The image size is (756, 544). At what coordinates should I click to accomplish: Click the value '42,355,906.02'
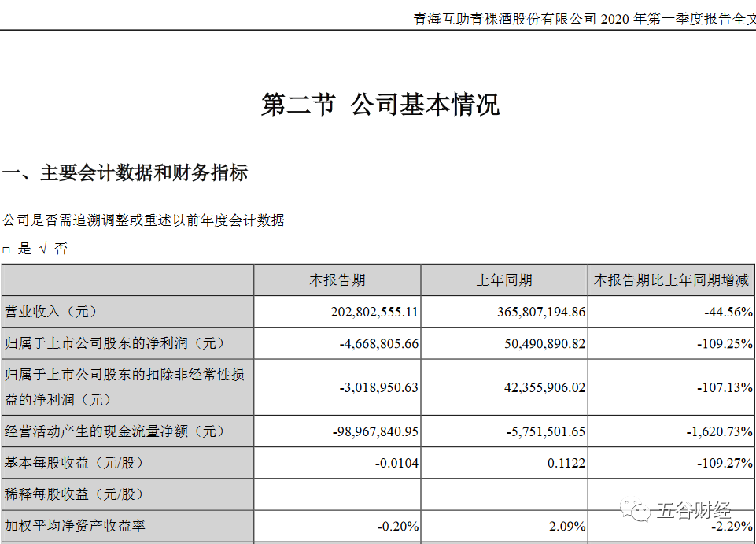tap(545, 387)
